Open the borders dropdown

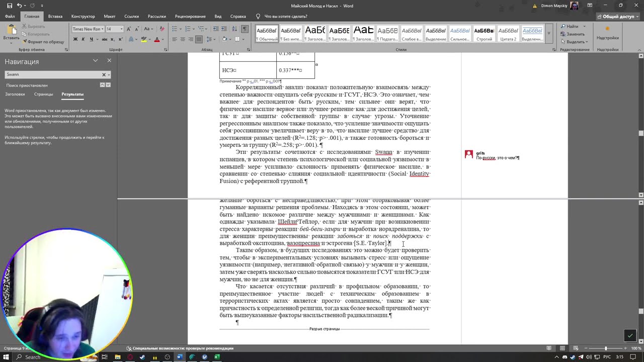pyautogui.click(x=243, y=39)
